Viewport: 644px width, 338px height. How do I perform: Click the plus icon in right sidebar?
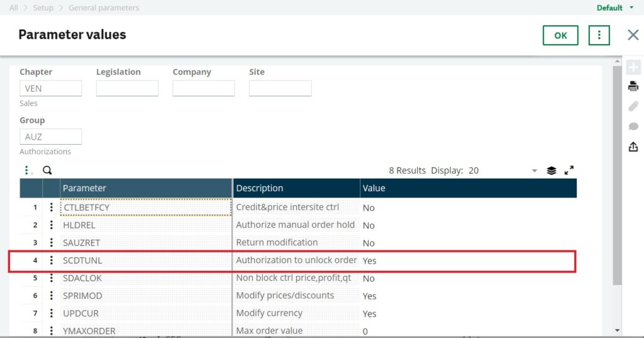[x=633, y=67]
